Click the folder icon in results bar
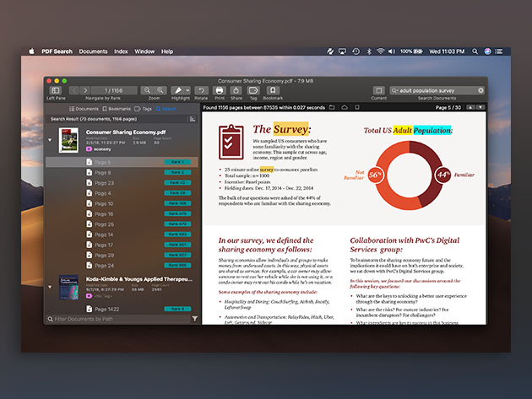Screen dimensions: 532x399 (x=332, y=107)
